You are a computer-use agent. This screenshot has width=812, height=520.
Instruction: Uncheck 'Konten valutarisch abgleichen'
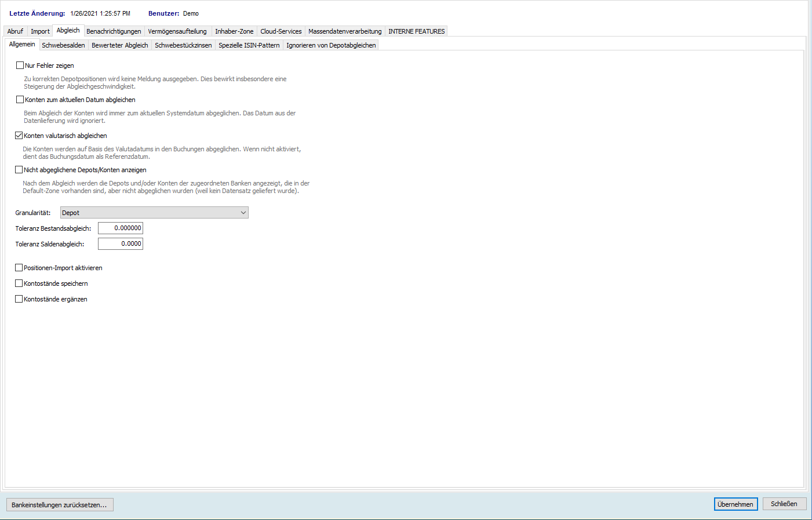pos(19,136)
